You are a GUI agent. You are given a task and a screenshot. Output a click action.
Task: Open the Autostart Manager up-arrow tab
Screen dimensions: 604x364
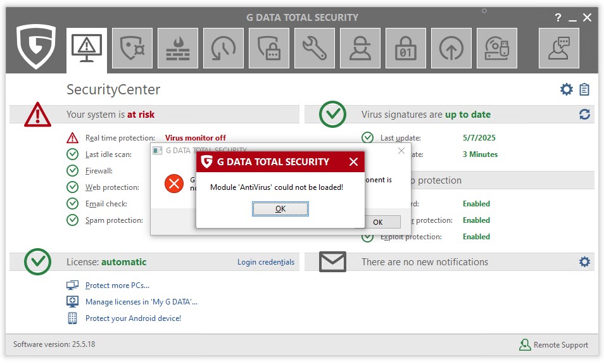(451, 48)
